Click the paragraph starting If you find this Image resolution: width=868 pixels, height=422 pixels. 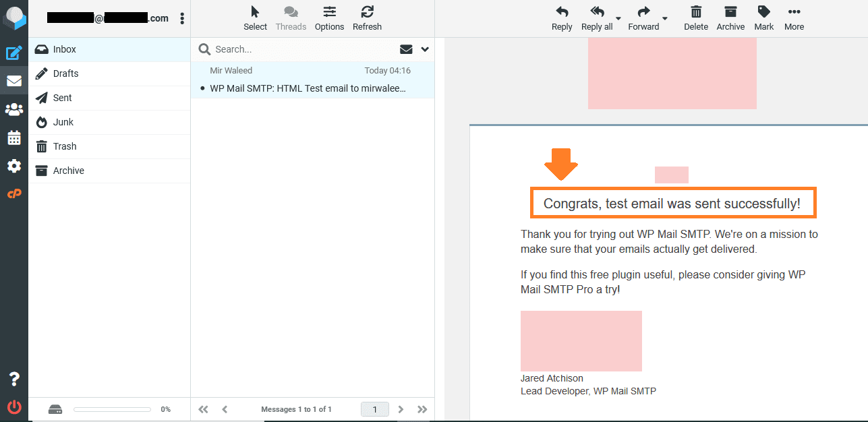click(x=663, y=282)
